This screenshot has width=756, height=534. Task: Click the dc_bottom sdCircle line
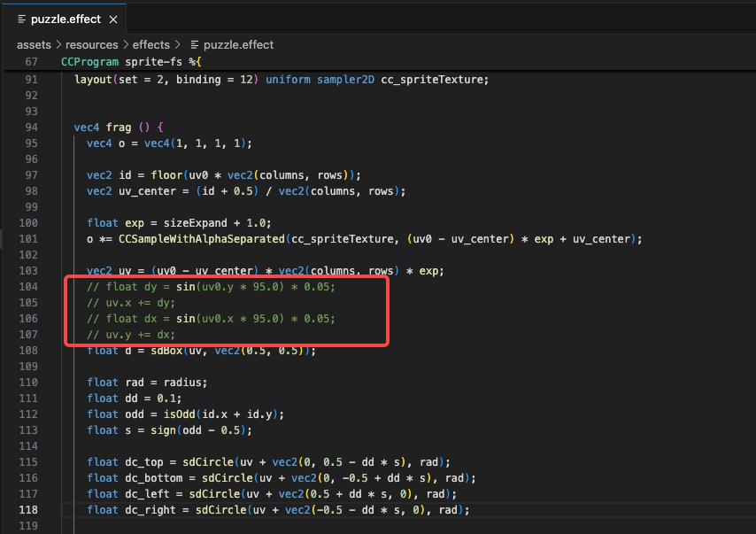(282, 478)
